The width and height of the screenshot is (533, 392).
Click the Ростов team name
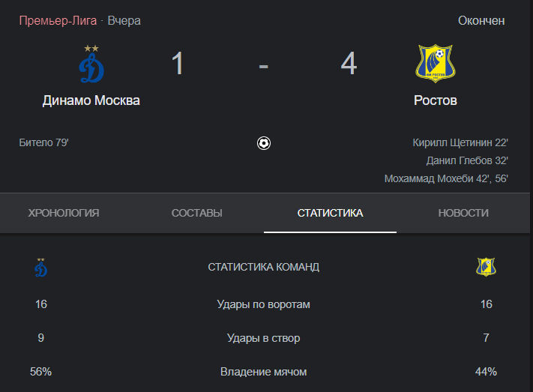point(436,100)
